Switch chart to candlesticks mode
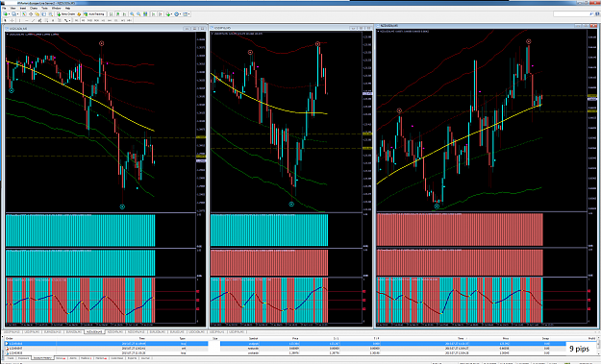The width and height of the screenshot is (601, 364). 118,14
